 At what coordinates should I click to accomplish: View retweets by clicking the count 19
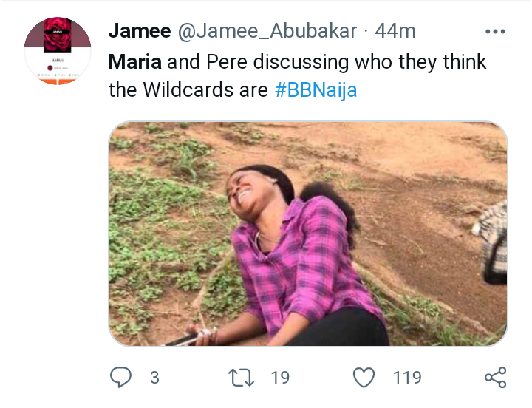[280, 378]
